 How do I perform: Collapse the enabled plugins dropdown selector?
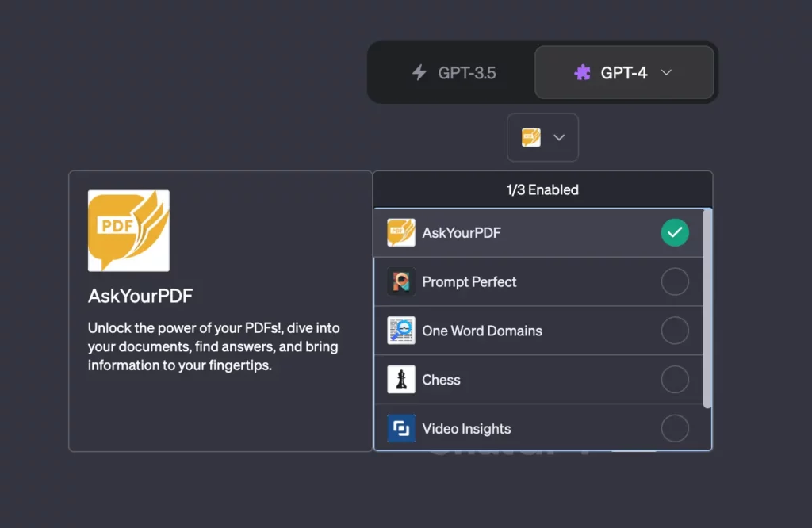(543, 137)
